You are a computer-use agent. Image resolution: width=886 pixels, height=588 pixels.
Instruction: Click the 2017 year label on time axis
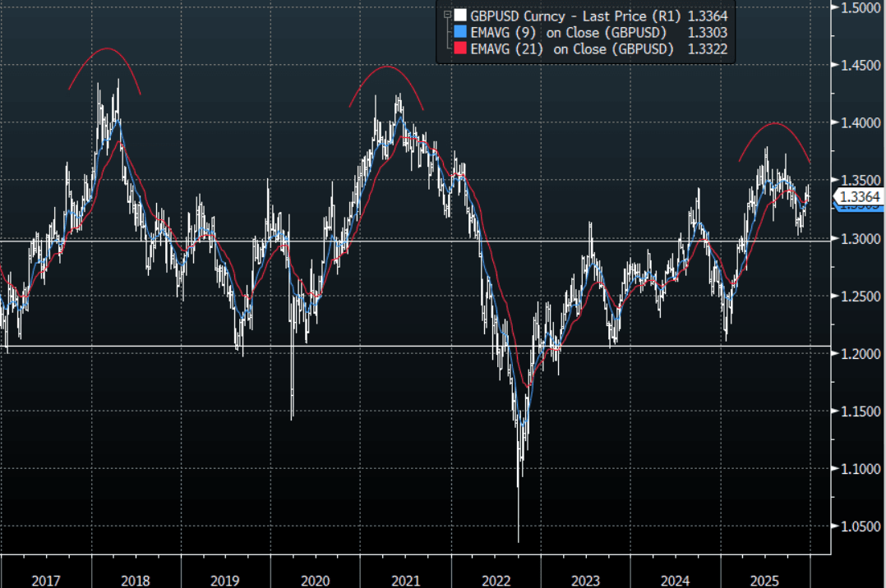tap(46, 580)
